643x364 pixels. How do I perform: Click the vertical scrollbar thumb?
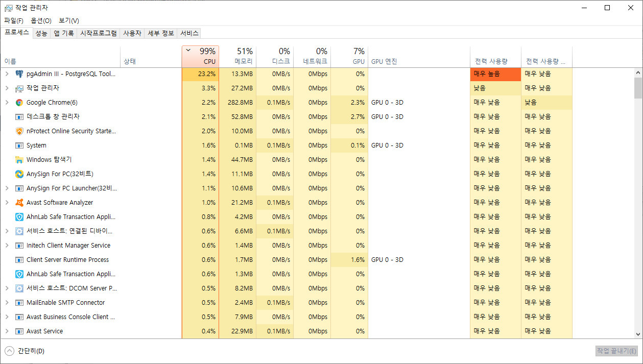click(x=638, y=88)
